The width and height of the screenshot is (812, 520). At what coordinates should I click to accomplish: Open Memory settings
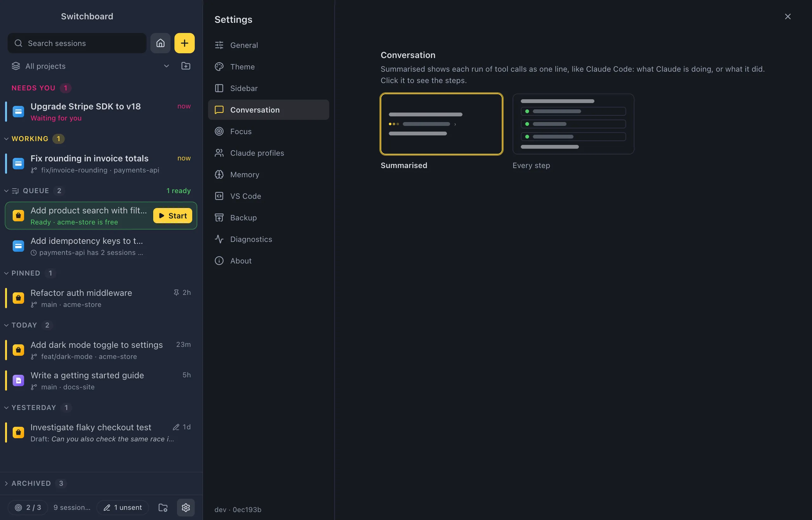point(269,175)
